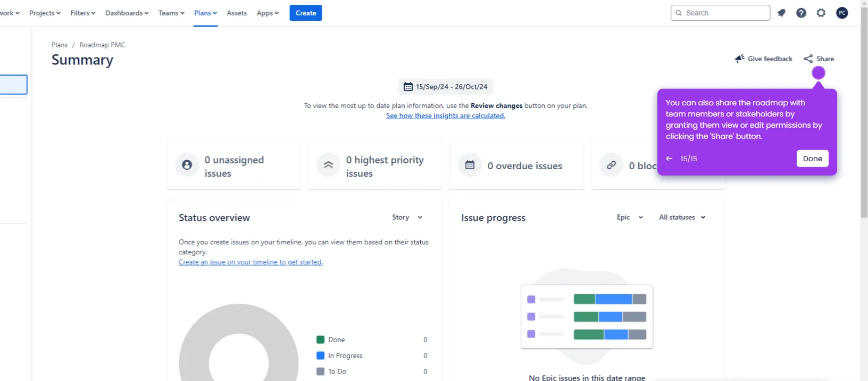The width and height of the screenshot is (868, 381).
Task: Click the Share button label
Action: [x=825, y=59]
